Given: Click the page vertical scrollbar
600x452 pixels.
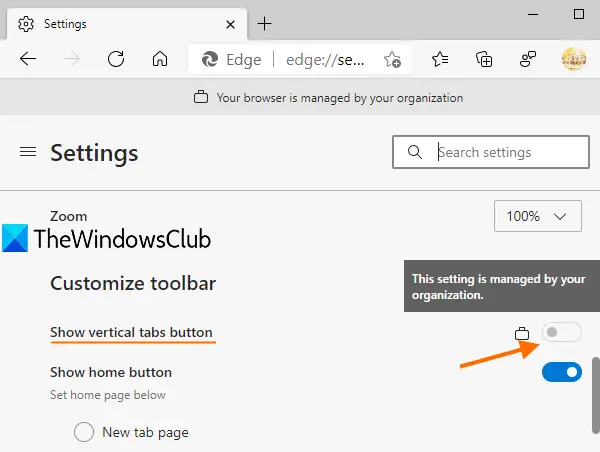Looking at the screenshot, I should click(596, 395).
